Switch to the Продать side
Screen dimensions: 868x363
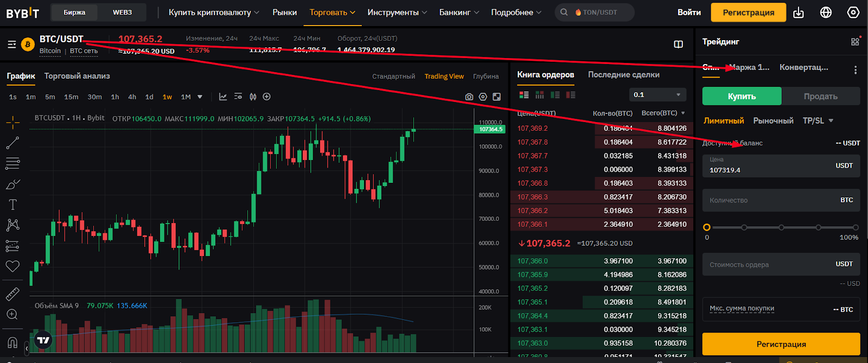point(821,96)
